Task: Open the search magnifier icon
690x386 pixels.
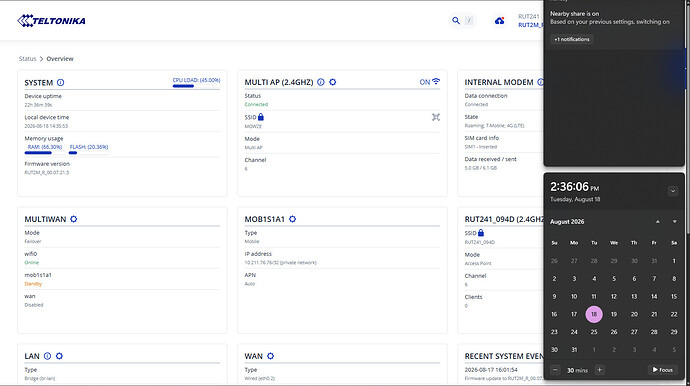Action: pos(456,20)
